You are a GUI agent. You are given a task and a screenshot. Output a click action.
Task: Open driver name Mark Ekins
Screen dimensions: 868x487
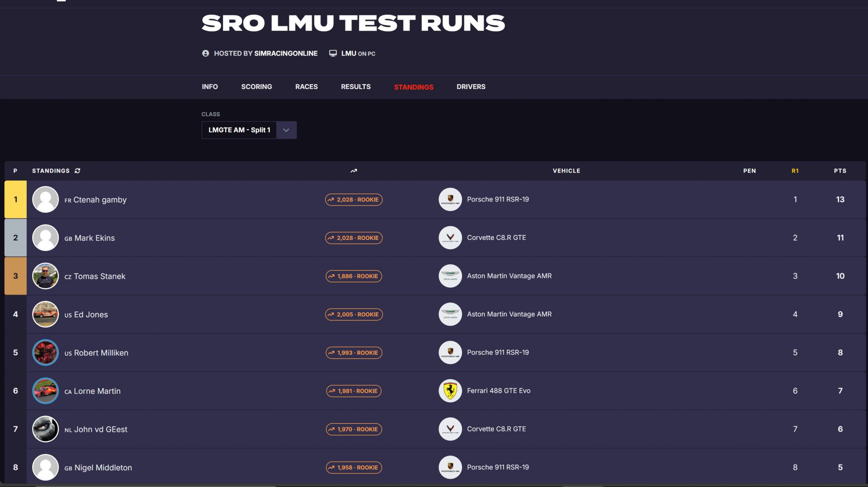pyautogui.click(x=94, y=238)
